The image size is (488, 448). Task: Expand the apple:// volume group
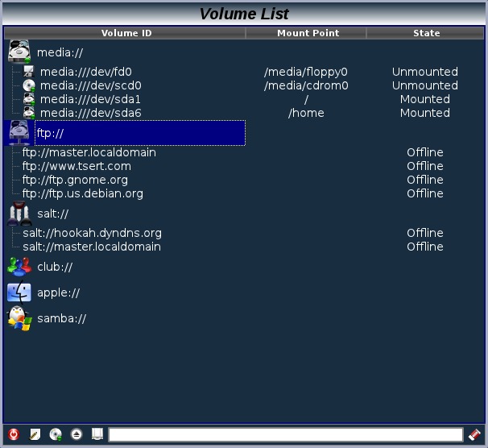(x=19, y=292)
